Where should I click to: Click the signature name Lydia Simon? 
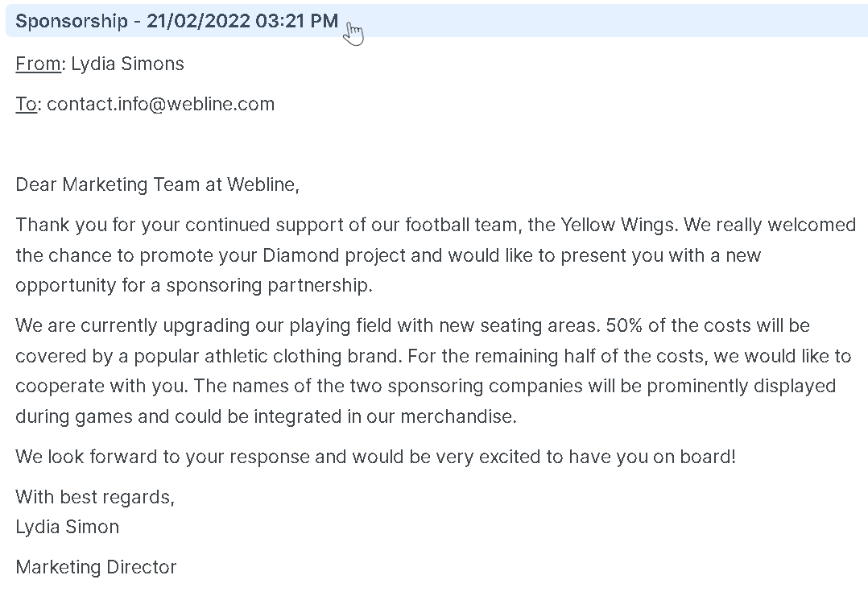click(68, 527)
